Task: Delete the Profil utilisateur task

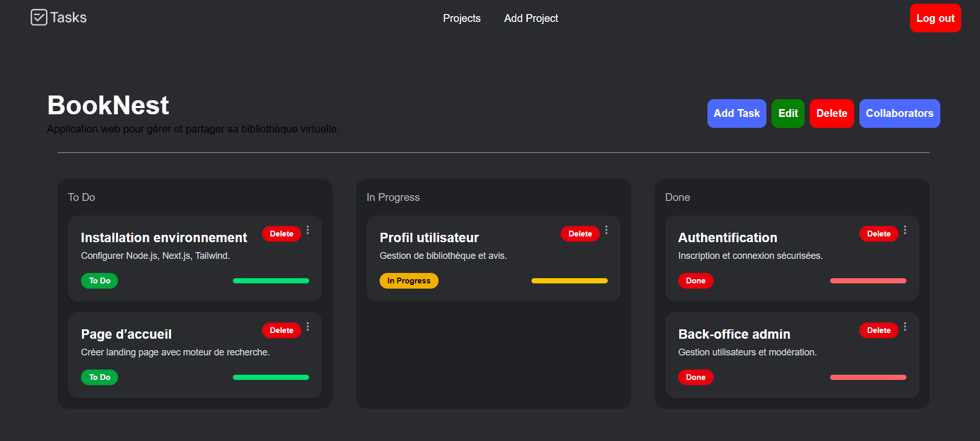Action: tap(580, 234)
